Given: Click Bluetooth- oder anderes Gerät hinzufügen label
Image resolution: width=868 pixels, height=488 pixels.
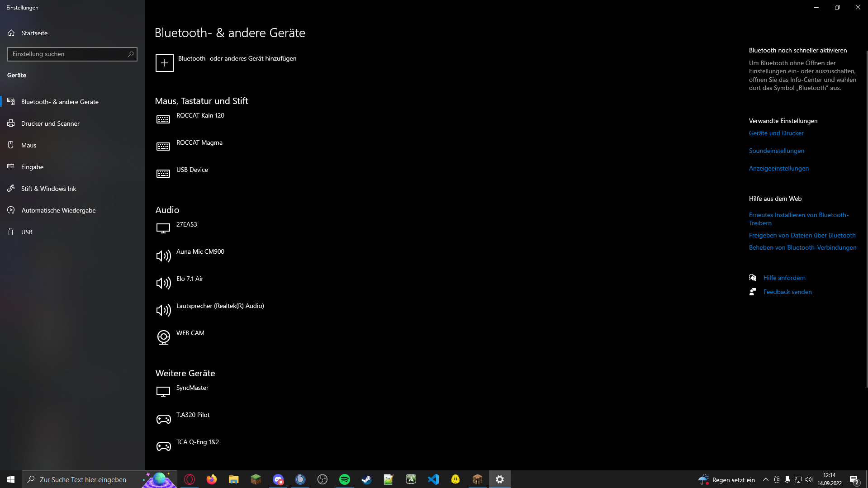Looking at the screenshot, I should 237,58.
